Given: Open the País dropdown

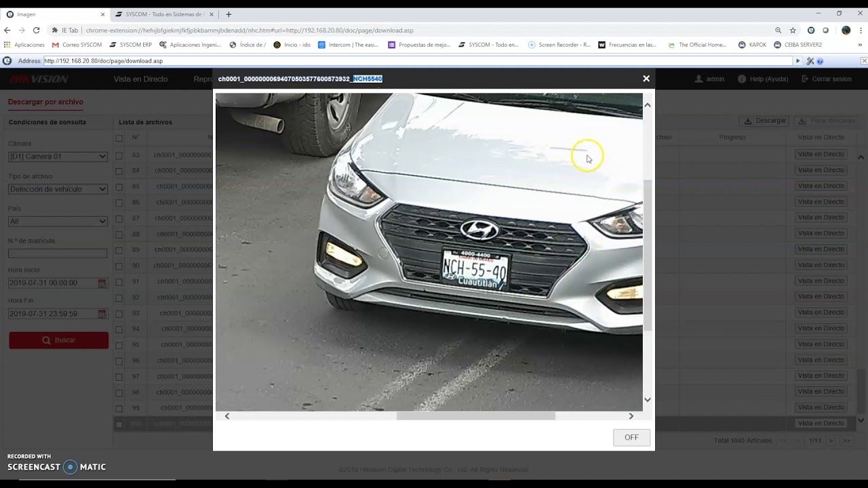Looking at the screenshot, I should 58,222.
